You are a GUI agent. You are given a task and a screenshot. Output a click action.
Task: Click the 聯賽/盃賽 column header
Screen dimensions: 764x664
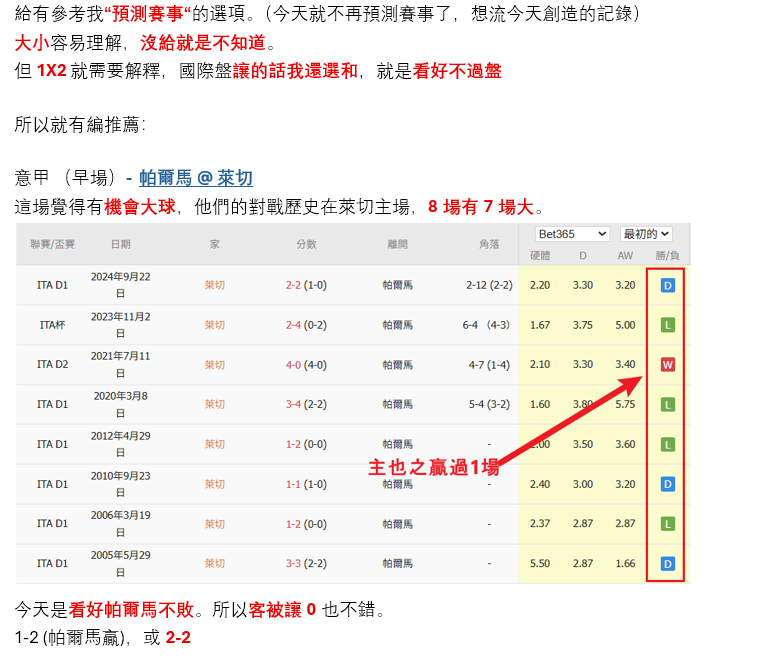[x=52, y=244]
